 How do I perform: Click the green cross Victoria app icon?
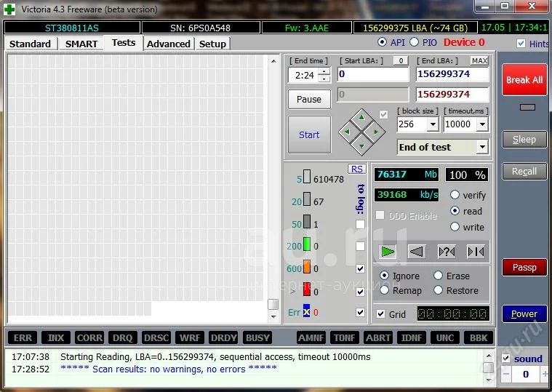click(9, 9)
